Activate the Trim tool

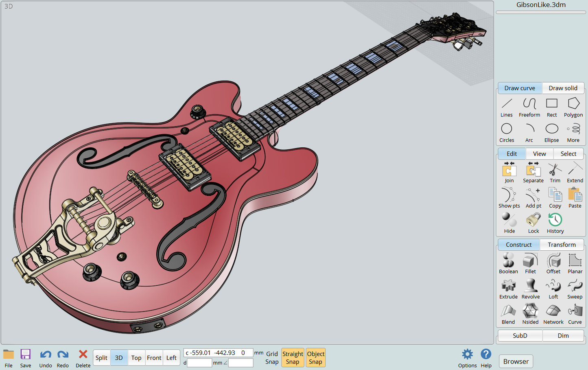555,173
